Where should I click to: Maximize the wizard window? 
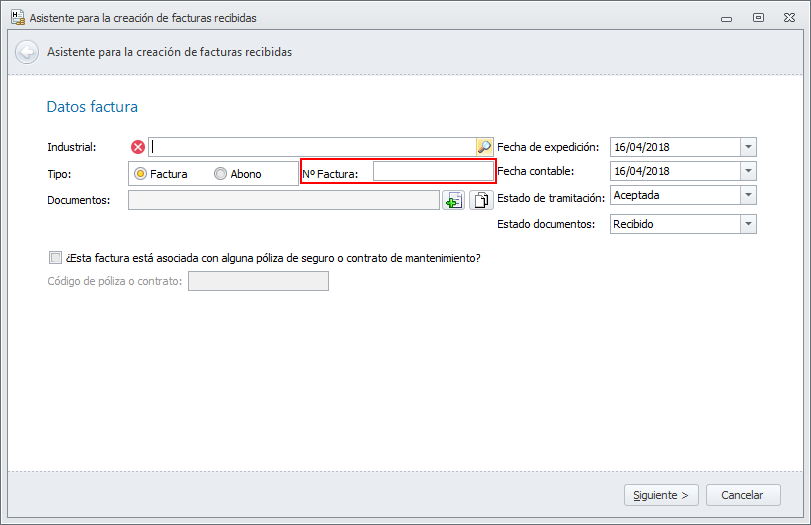[x=758, y=18]
